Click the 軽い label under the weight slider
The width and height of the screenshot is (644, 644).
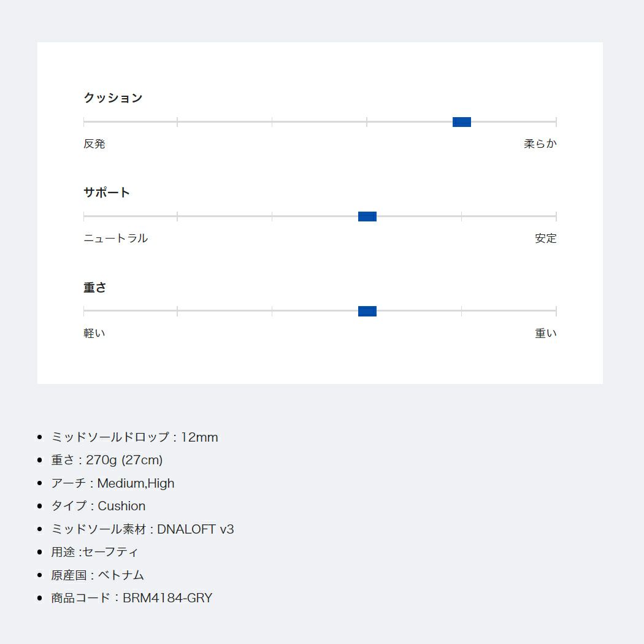coord(94,334)
